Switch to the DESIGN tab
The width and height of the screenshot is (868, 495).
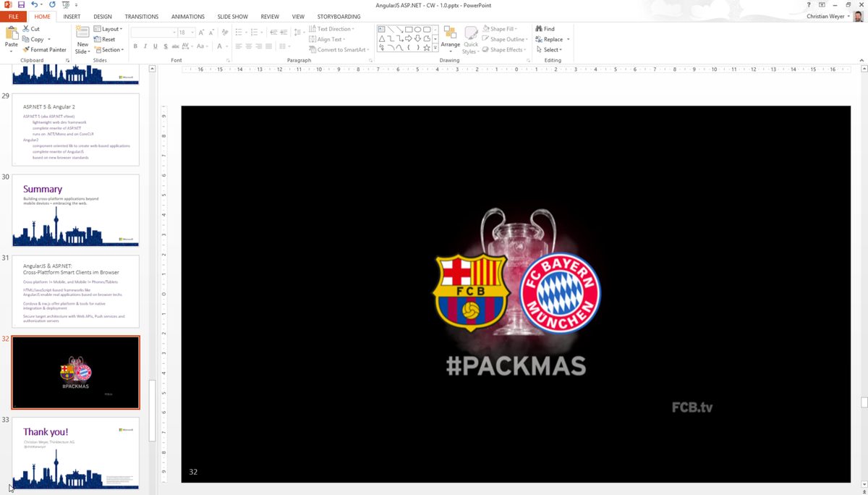click(103, 17)
